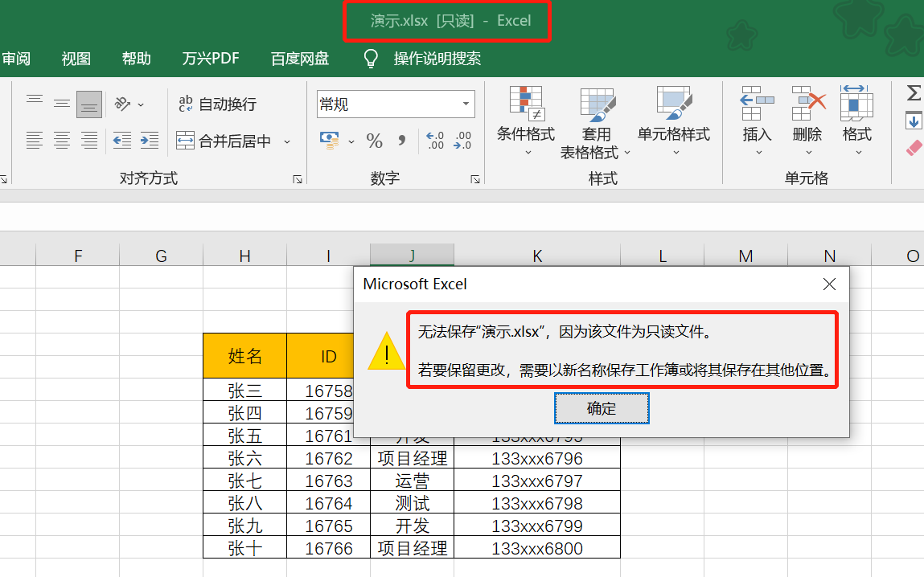
Task: Select cell containing 张三
Action: click(245, 390)
